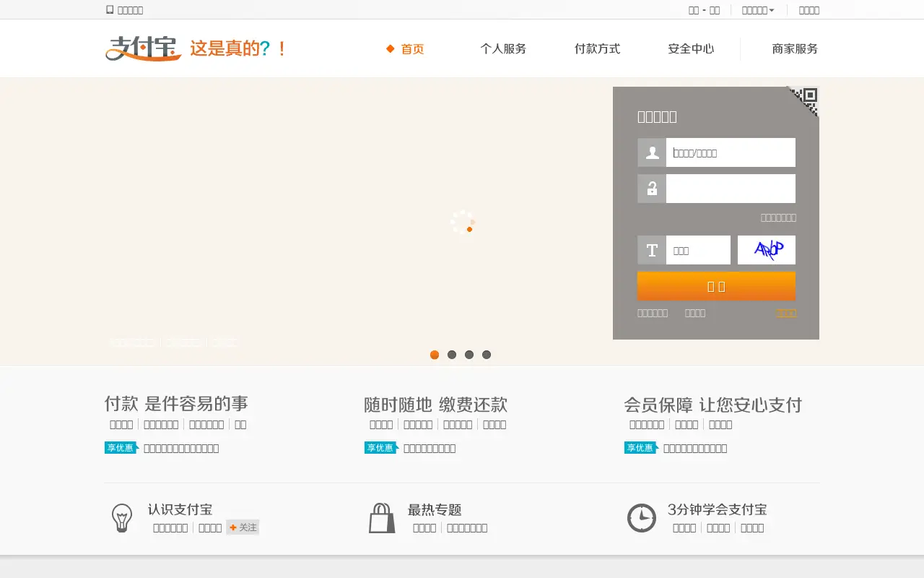Click the 享优惠 tag under 随时随地 缴费还款
924x578 pixels.
tap(381, 448)
